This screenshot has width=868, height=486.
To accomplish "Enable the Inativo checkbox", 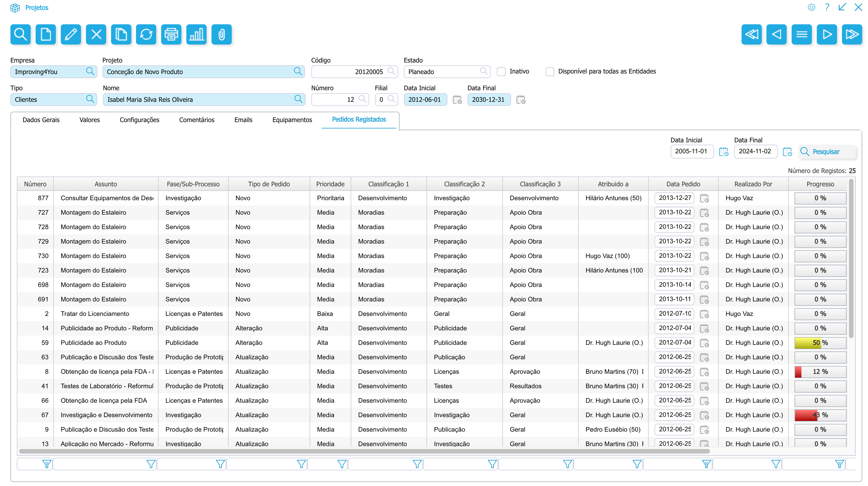I will click(501, 72).
